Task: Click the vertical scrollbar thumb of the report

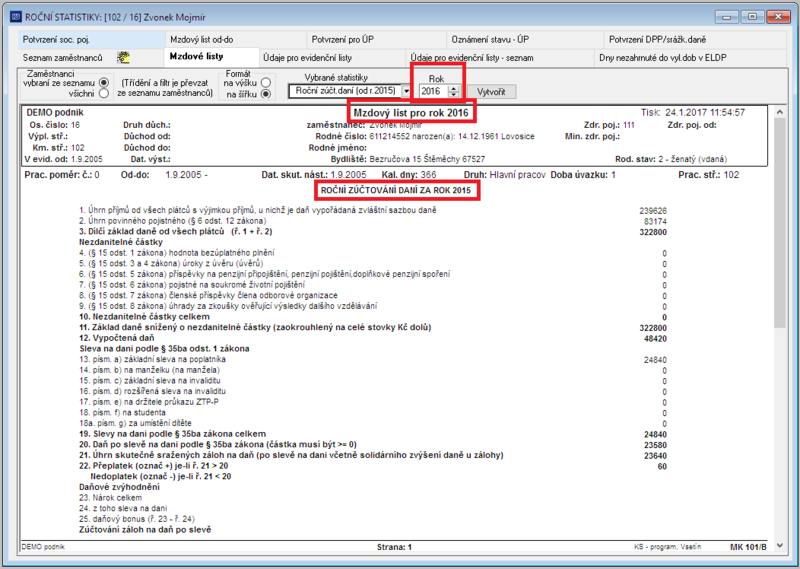Action: pos(779,223)
